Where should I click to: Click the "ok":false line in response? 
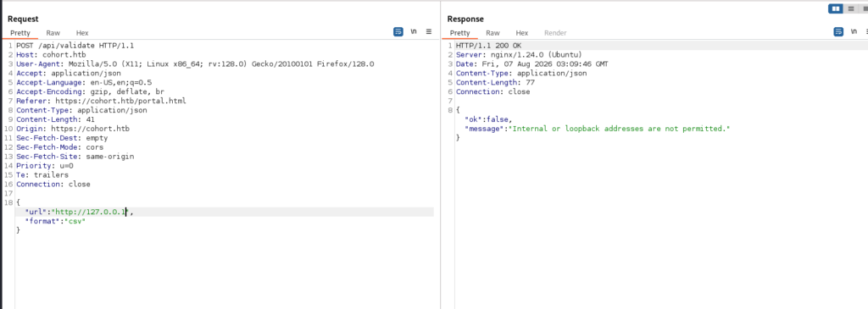point(489,119)
